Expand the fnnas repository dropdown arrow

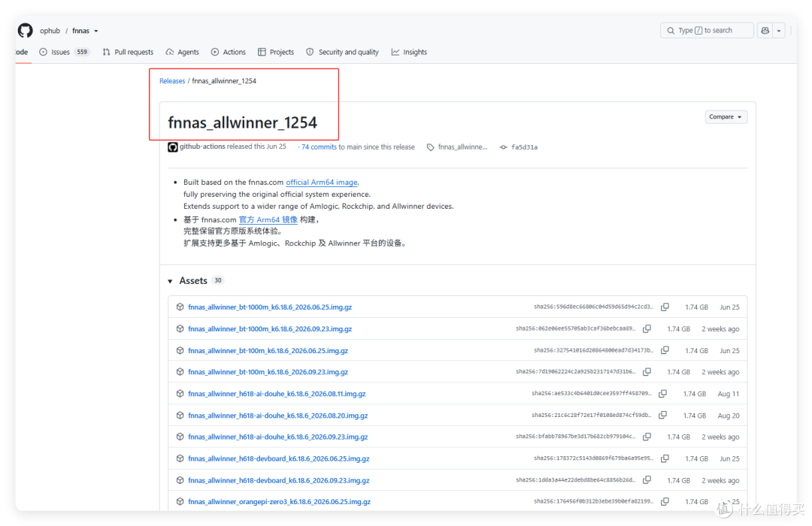point(96,31)
